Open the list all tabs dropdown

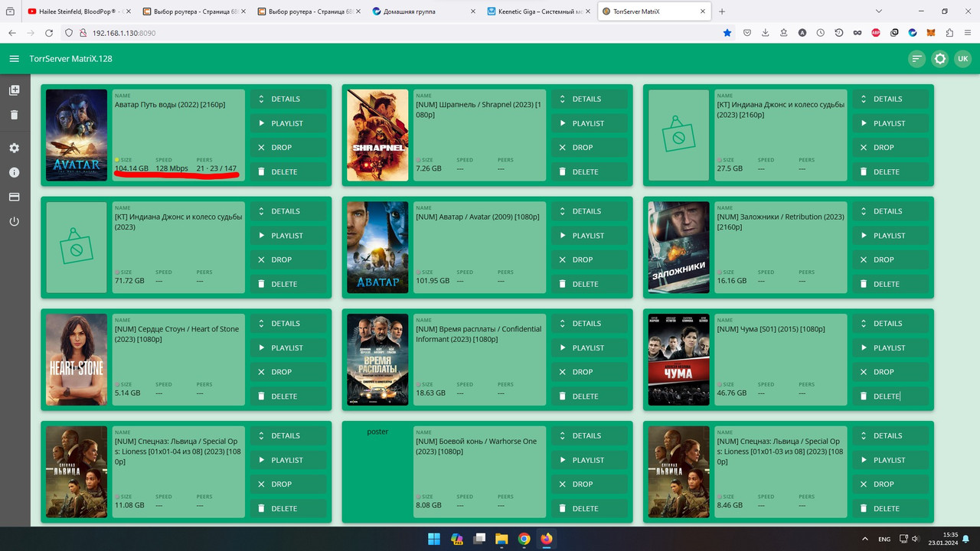[879, 11]
